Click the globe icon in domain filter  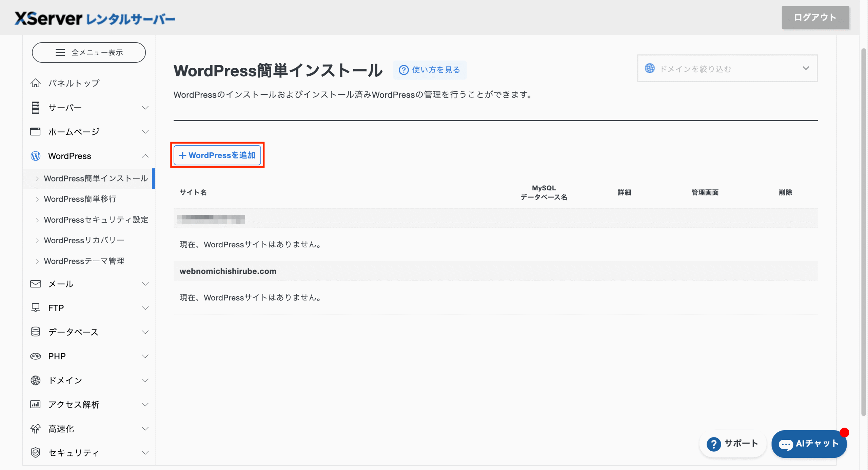pyautogui.click(x=650, y=69)
